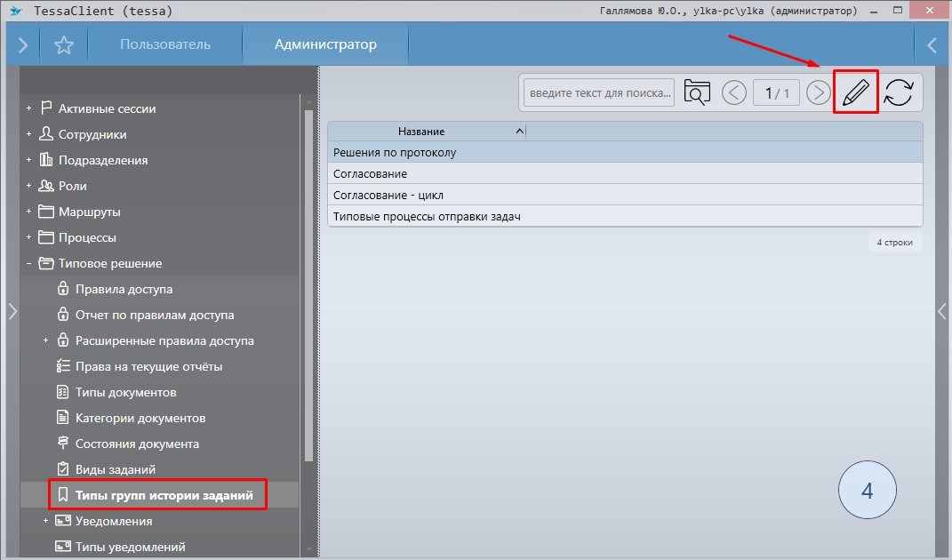Screen dimensions: 952x560
Task: Collapse right panel with top-right chevron
Action: pos(932,45)
